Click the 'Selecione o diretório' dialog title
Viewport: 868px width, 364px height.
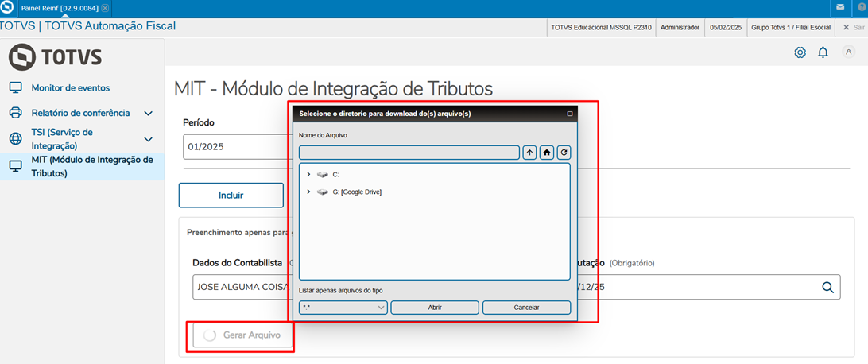(x=385, y=114)
